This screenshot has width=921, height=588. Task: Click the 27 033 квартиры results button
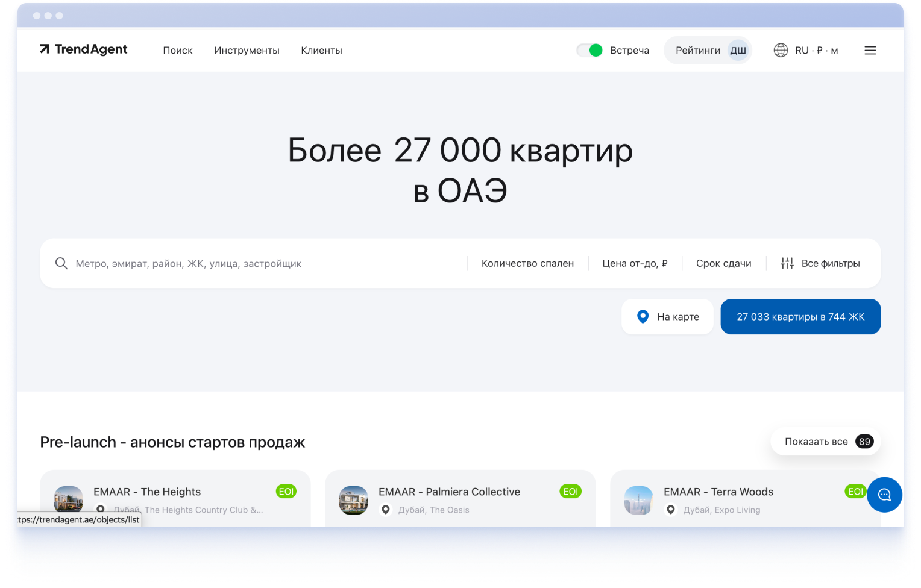pyautogui.click(x=800, y=317)
